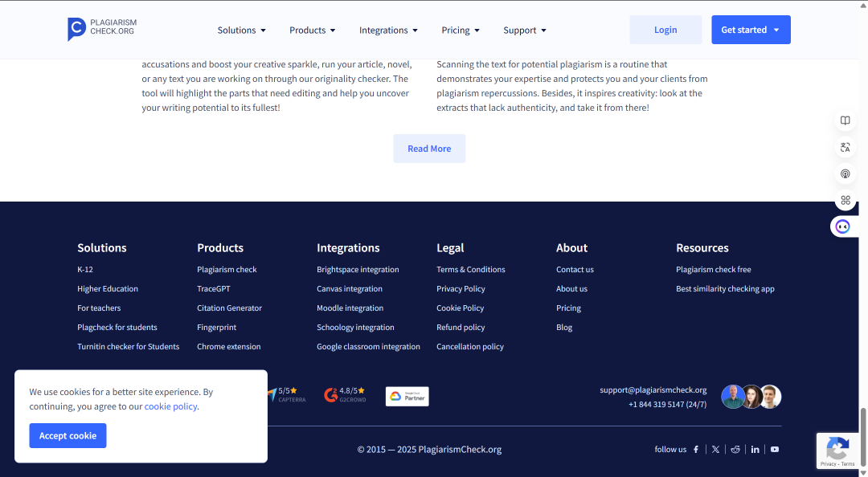This screenshot has height=477, width=868.
Task: Expand the Support nav dropdown
Action: pos(524,30)
